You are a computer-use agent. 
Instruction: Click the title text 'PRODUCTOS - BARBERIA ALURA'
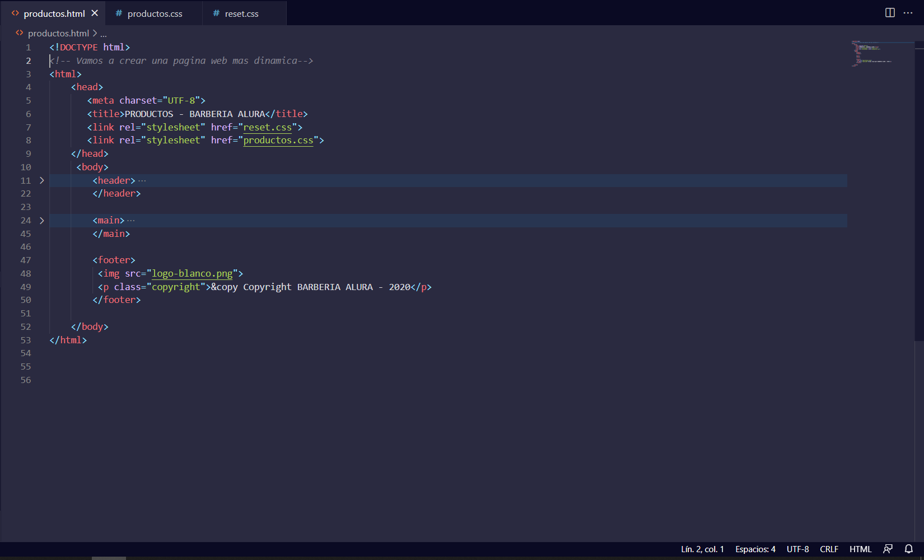click(x=195, y=114)
